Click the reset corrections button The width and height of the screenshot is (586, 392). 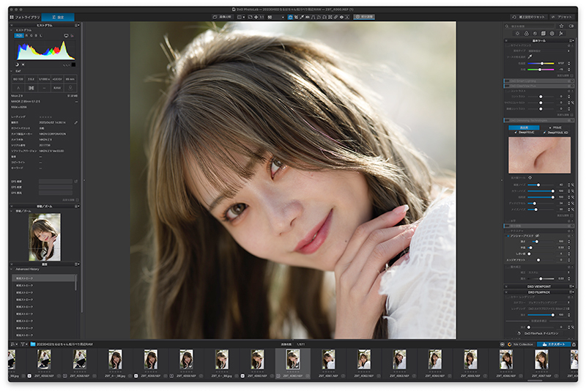(529, 17)
